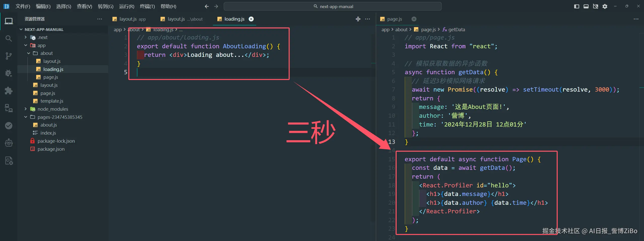Viewport: 644px width, 241px height.
Task: Open the 编辑(E) menu
Action: 43,6
